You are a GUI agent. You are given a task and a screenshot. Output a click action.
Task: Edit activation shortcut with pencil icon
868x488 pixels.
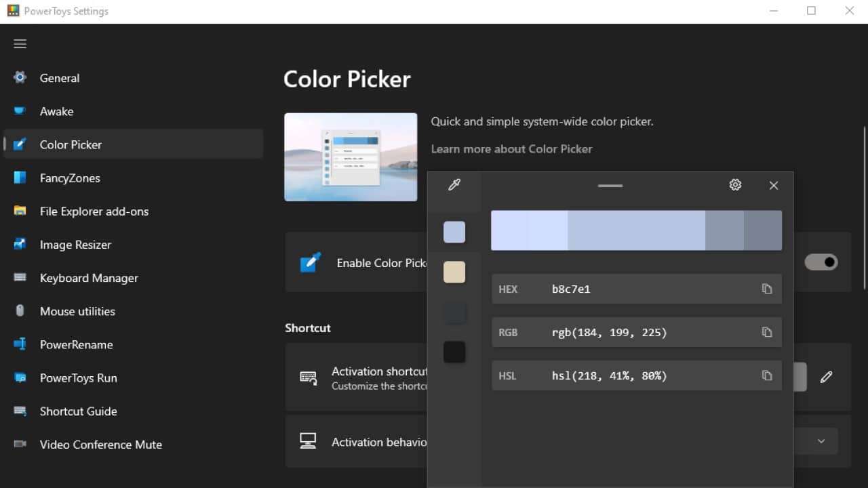pos(826,377)
